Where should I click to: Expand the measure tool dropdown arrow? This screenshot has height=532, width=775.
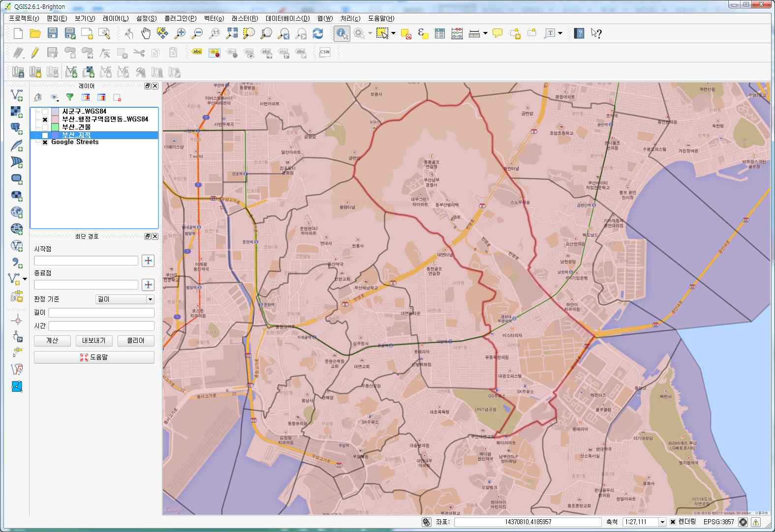pyautogui.click(x=485, y=33)
